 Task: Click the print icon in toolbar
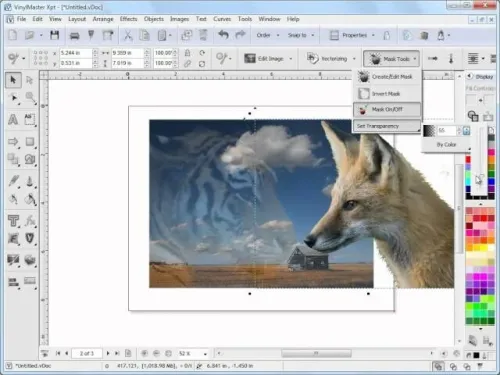click(74, 35)
